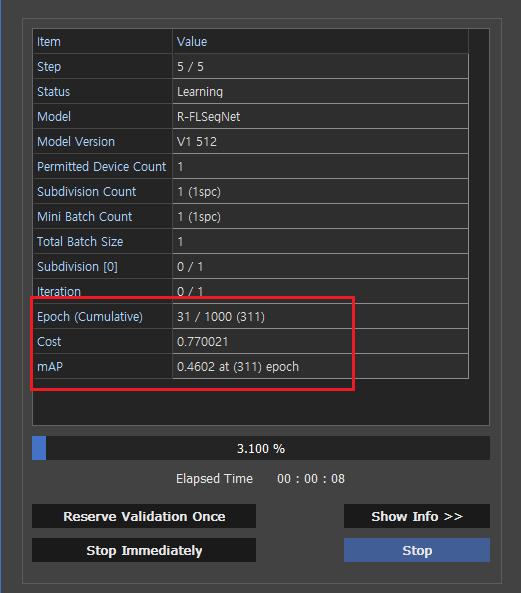Select Permitted Device Count row
Screen dimensions: 521x593
(x=251, y=166)
